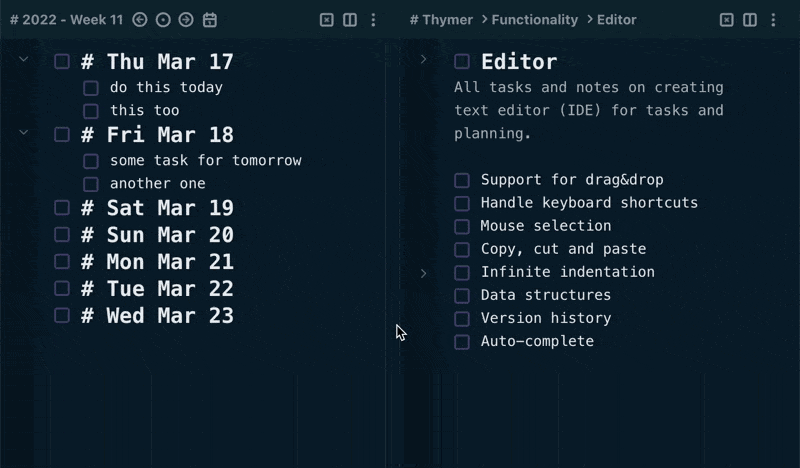Click 'Handle keyboard shortcuts' text
The height and width of the screenshot is (468, 800).
coord(589,203)
